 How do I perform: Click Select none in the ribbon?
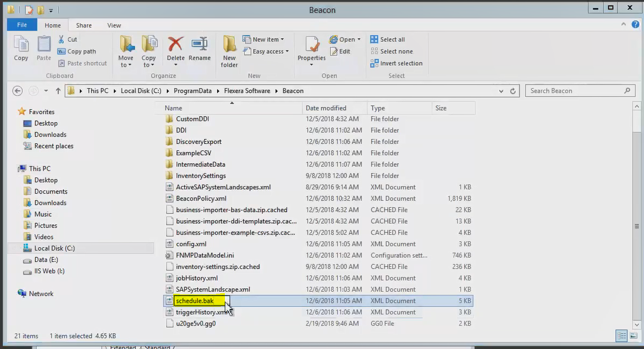(392, 51)
